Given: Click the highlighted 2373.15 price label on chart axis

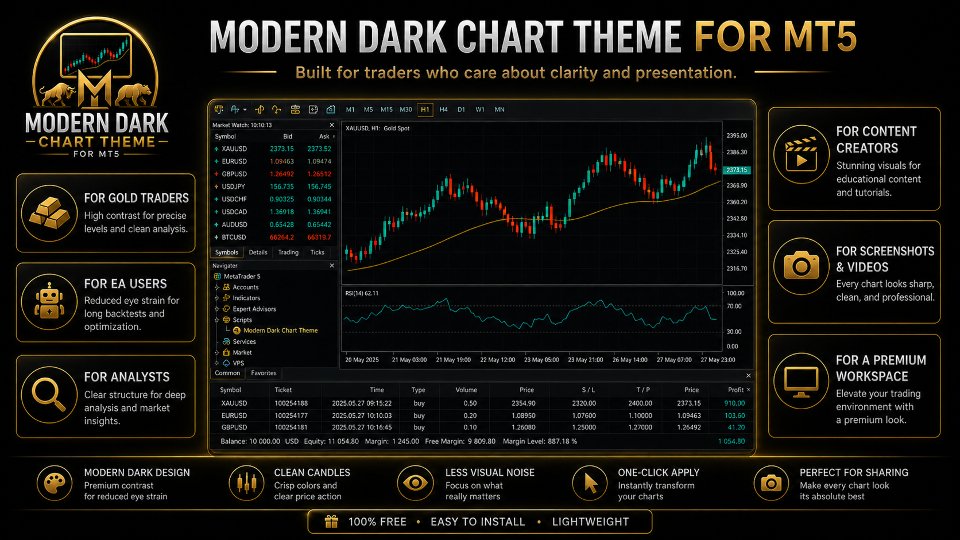Looking at the screenshot, I should [737, 170].
